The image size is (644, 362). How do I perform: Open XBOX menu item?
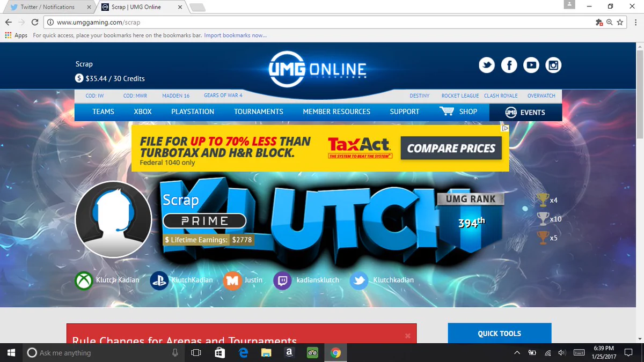pyautogui.click(x=143, y=112)
